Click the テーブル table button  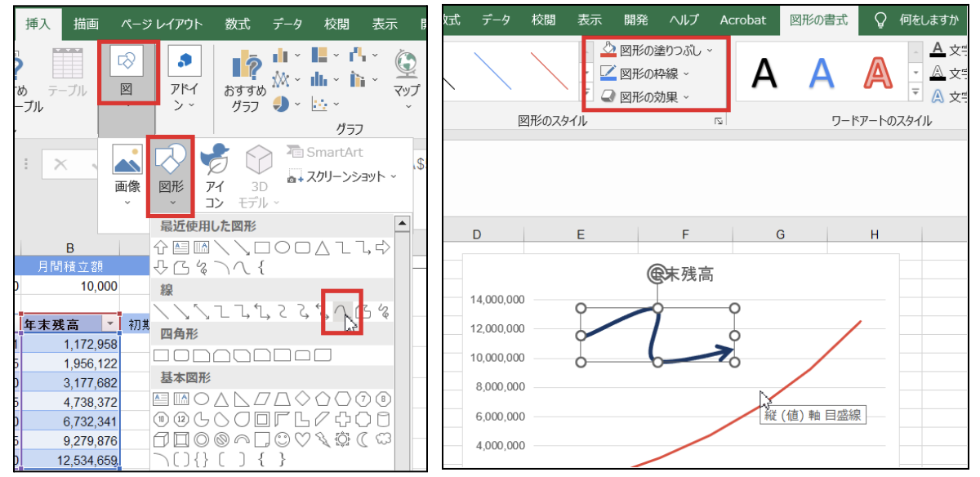pos(67,72)
